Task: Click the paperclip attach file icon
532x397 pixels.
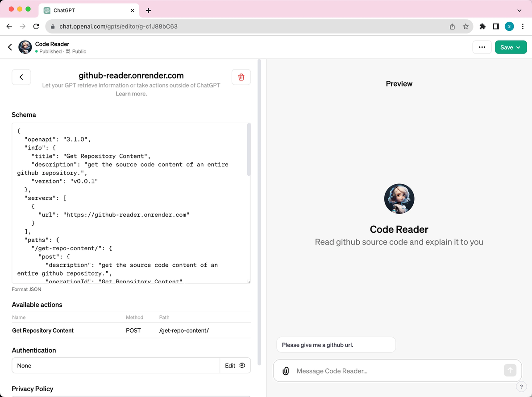Action: (286, 371)
